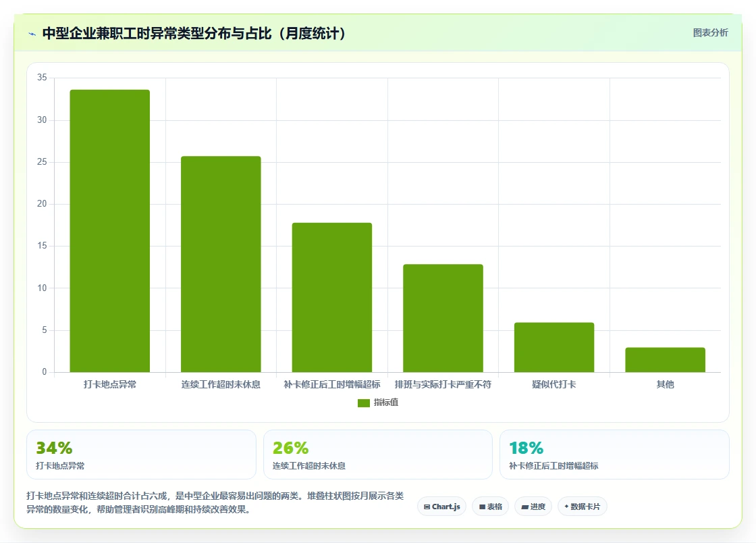Click the y-axis value 20
Screen dimensions: 756x543
(x=42, y=204)
